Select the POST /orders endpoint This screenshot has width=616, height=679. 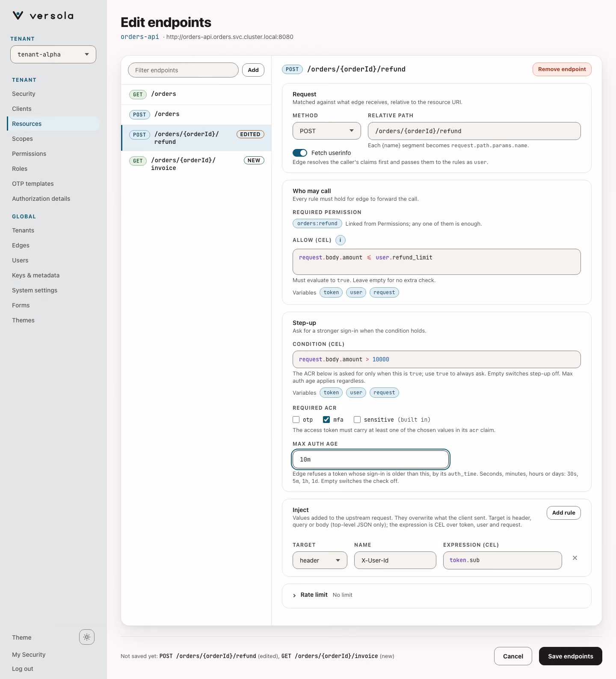pyautogui.click(x=196, y=115)
